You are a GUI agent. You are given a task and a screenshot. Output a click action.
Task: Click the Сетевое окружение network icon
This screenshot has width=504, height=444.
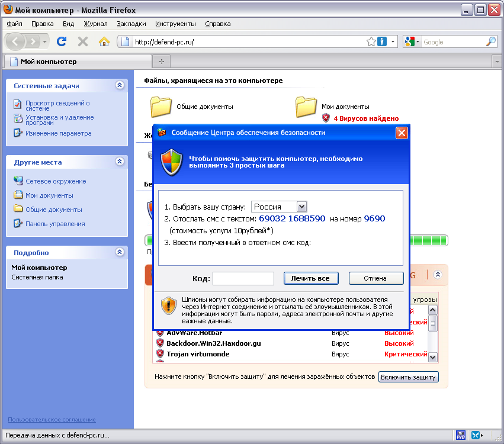click(18, 181)
